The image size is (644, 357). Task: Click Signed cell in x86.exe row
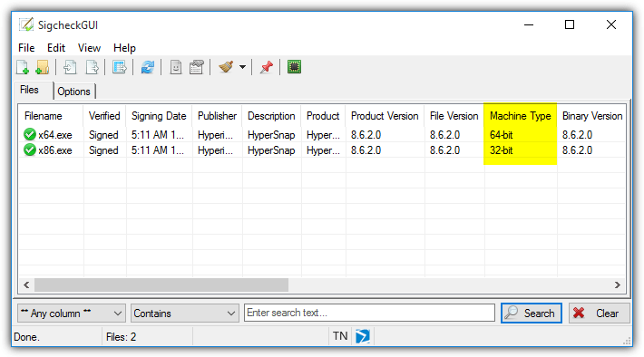coord(103,150)
